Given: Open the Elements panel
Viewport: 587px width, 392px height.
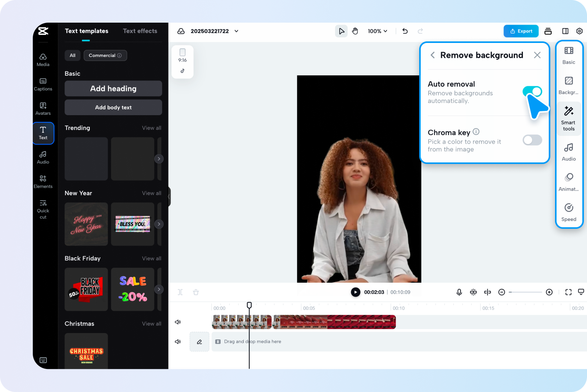Looking at the screenshot, I should point(43,182).
